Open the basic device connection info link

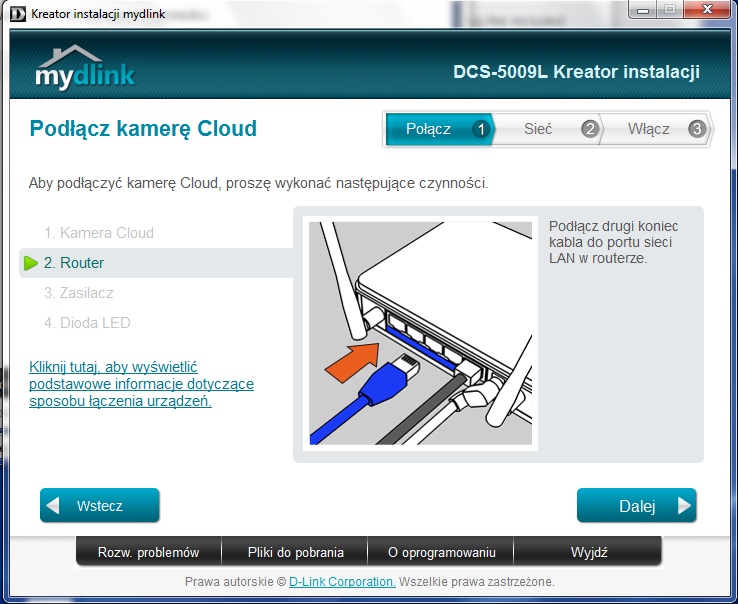coord(141,384)
